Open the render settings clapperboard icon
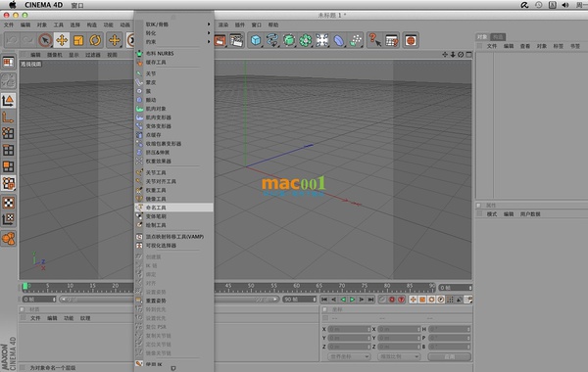This screenshot has height=372, width=588. 236,40
